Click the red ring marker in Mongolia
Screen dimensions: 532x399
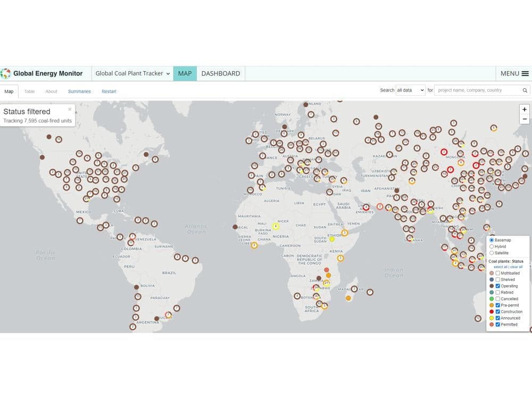(x=444, y=152)
